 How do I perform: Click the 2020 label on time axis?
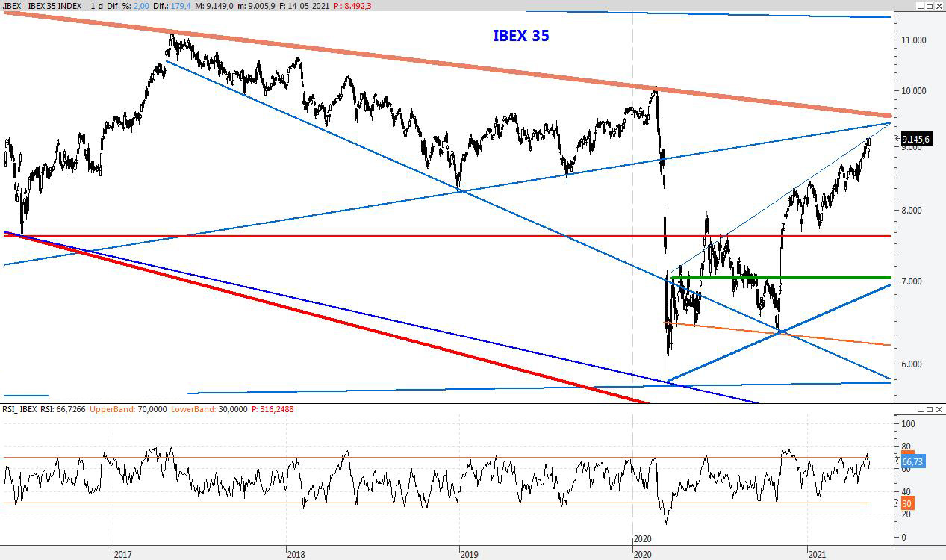click(x=642, y=538)
